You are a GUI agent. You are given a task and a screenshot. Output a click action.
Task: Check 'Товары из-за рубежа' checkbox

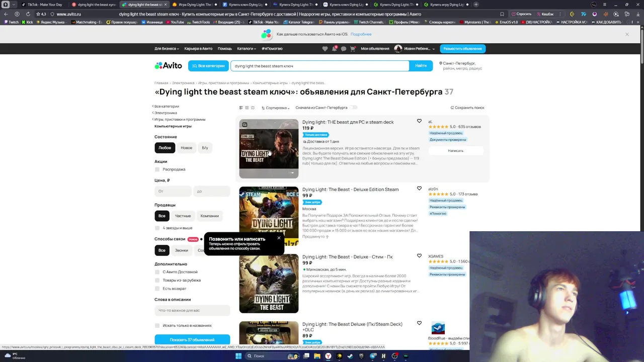[x=157, y=280]
